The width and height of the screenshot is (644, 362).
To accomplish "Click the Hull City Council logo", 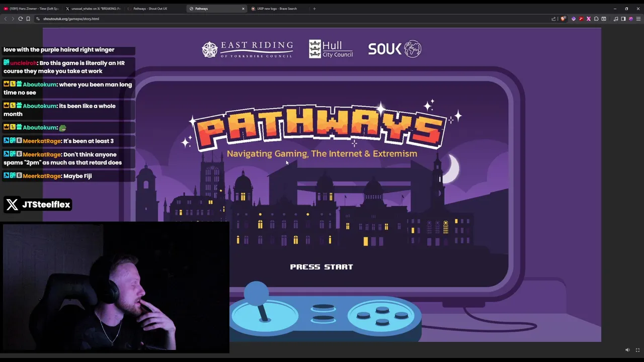I will pyautogui.click(x=331, y=49).
